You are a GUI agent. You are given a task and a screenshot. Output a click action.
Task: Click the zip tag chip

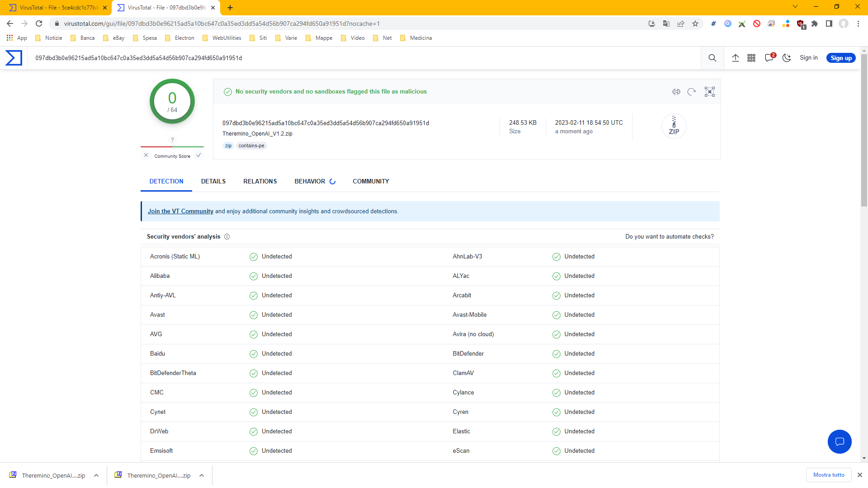(228, 145)
